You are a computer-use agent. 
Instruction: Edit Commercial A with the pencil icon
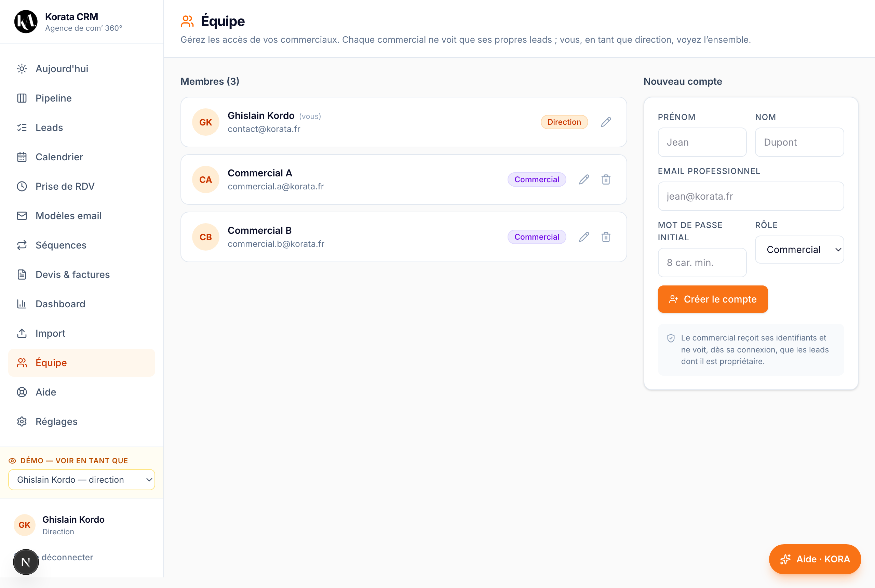click(x=584, y=179)
